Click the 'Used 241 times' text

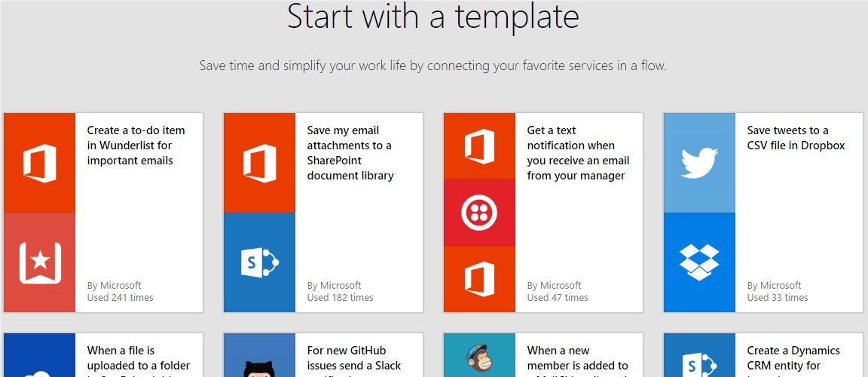(x=120, y=298)
